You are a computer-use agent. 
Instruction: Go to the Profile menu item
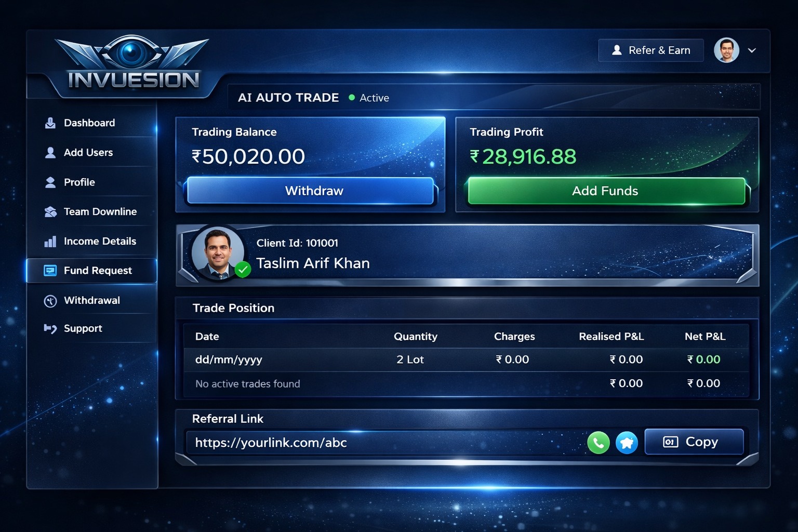pos(91,182)
